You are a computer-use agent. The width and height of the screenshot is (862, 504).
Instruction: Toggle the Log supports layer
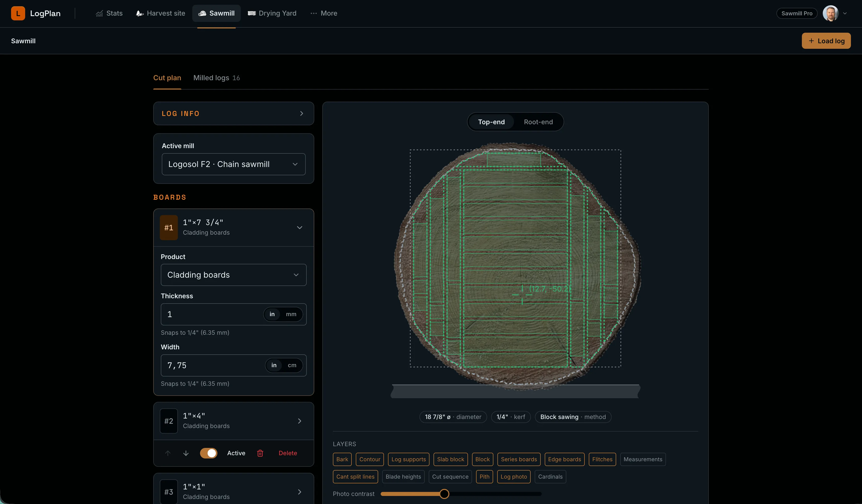(408, 459)
